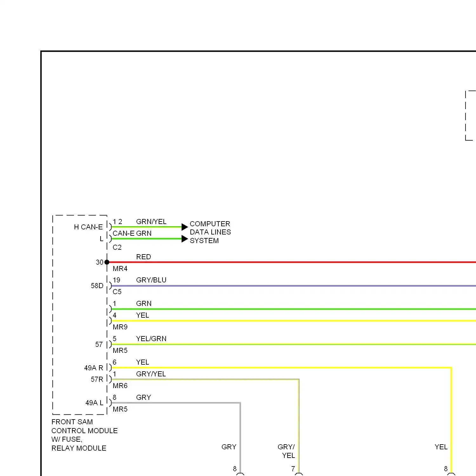Click the bottom right YEL wire label

pyautogui.click(x=441, y=447)
